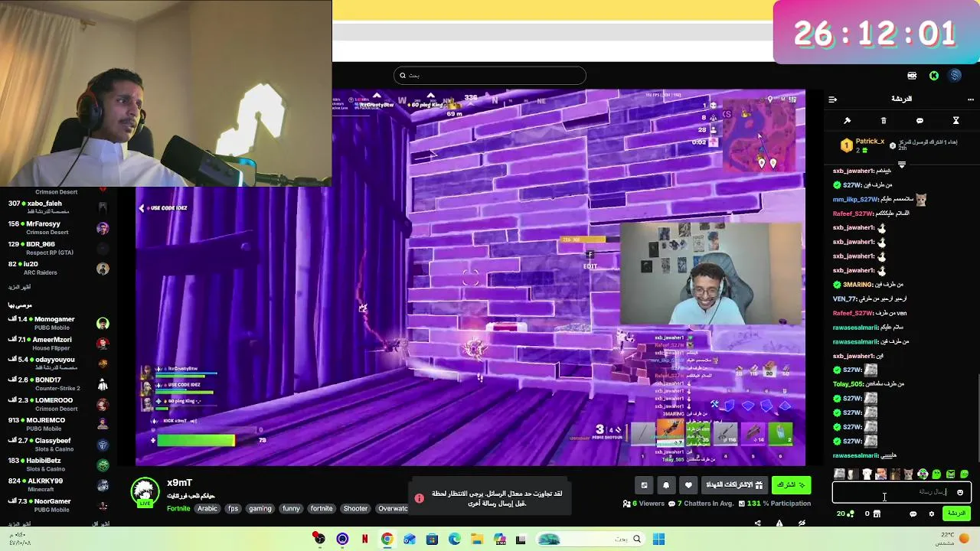Image resolution: width=980 pixels, height=551 pixels.
Task: Click the heart follow icon button
Action: click(688, 485)
